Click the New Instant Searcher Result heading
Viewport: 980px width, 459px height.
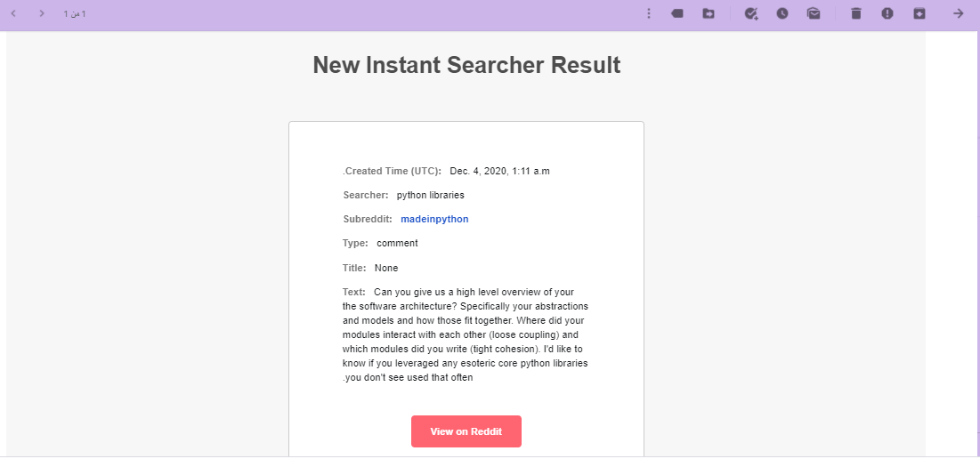[466, 65]
